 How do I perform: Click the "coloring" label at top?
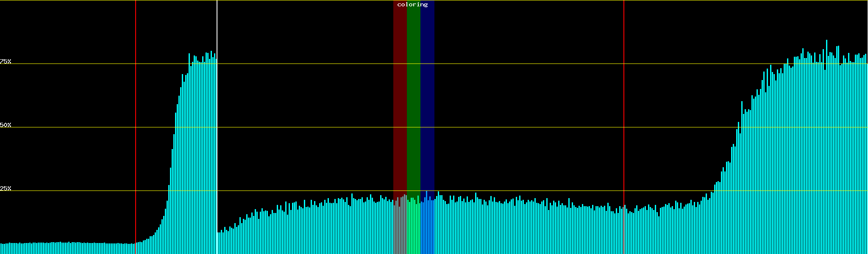coord(412,5)
